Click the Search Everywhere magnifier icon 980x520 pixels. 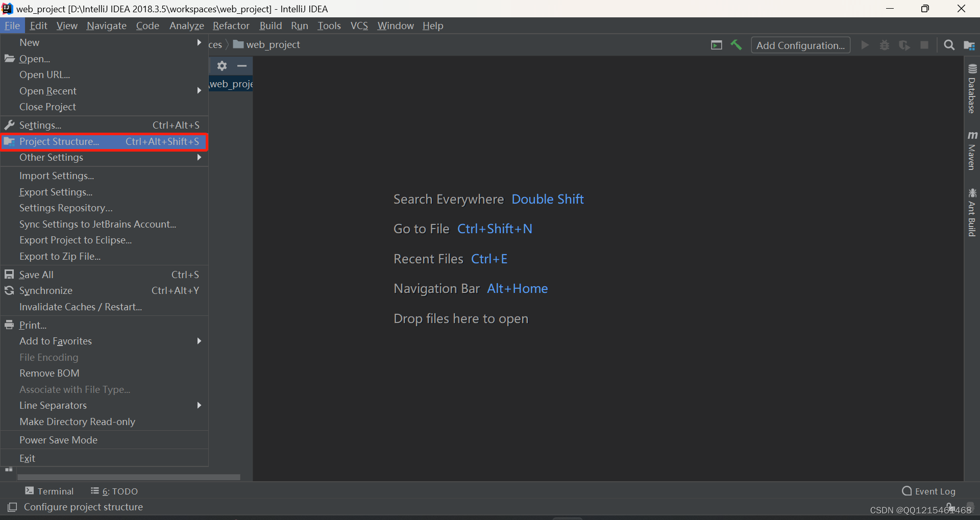tap(949, 45)
